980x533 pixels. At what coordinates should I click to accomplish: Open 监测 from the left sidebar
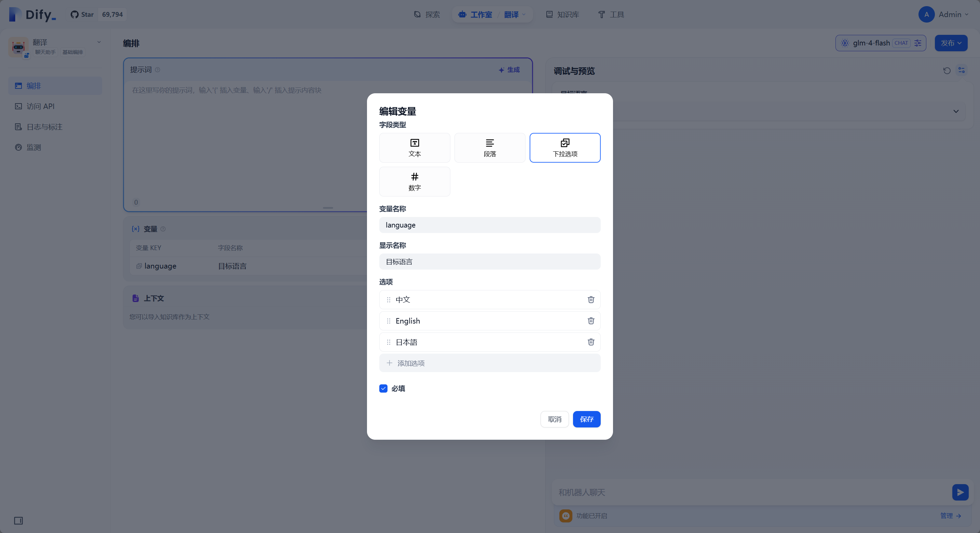tap(33, 148)
